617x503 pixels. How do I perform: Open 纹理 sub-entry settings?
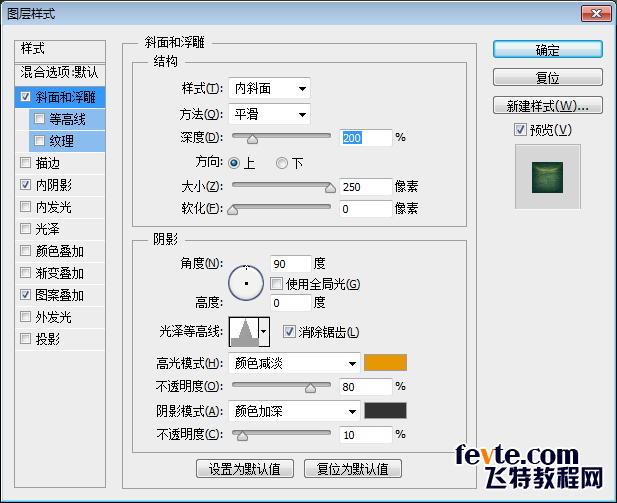61,141
